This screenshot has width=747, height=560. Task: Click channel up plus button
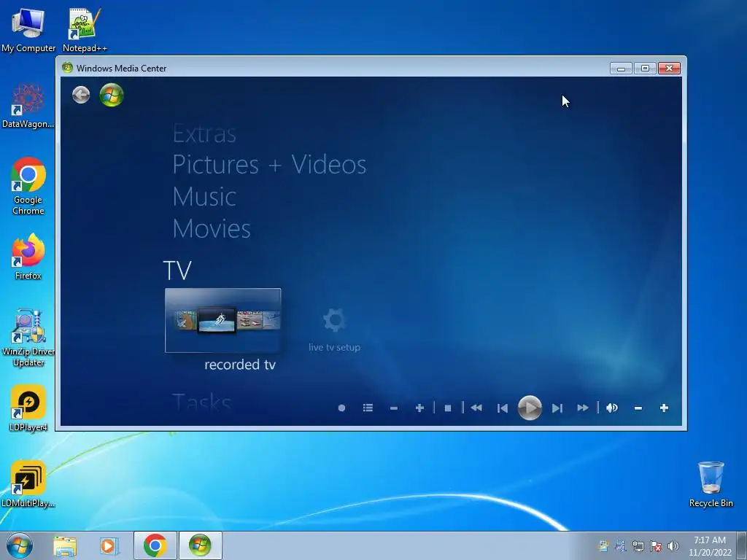click(419, 408)
